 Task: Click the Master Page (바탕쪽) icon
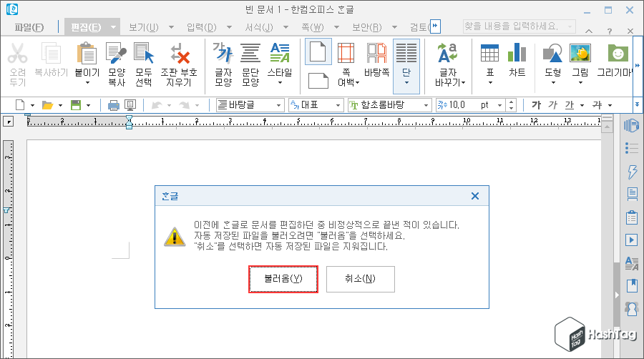tap(376, 54)
